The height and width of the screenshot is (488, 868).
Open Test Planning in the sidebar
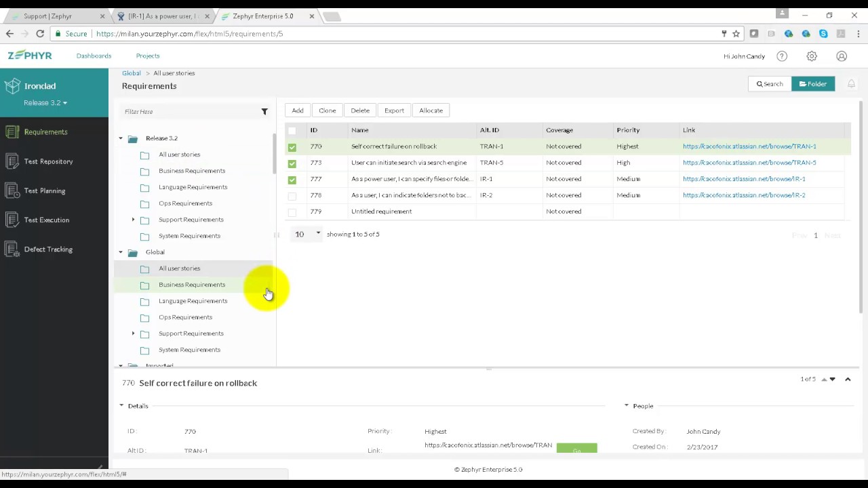[45, 190]
